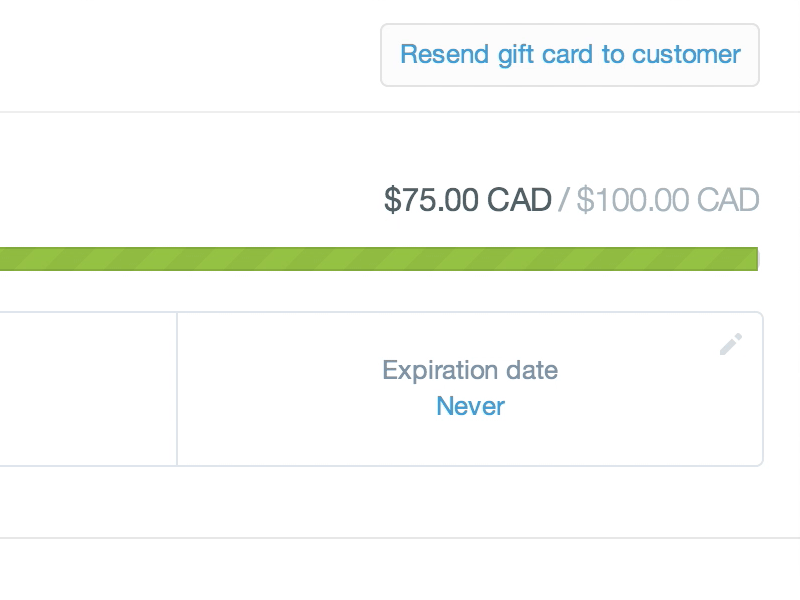Image resolution: width=800 pixels, height=600 pixels.
Task: Click the $75.00 CAD balance amount
Action: [470, 199]
